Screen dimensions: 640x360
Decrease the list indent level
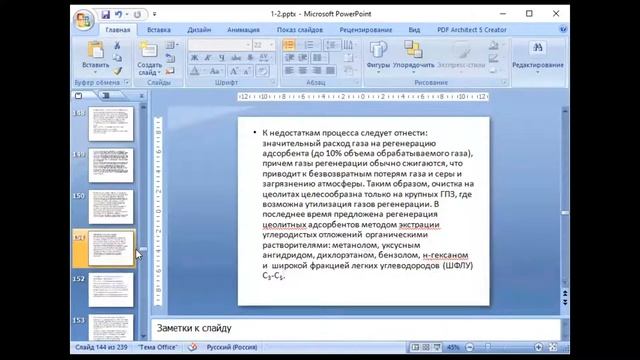[289, 58]
